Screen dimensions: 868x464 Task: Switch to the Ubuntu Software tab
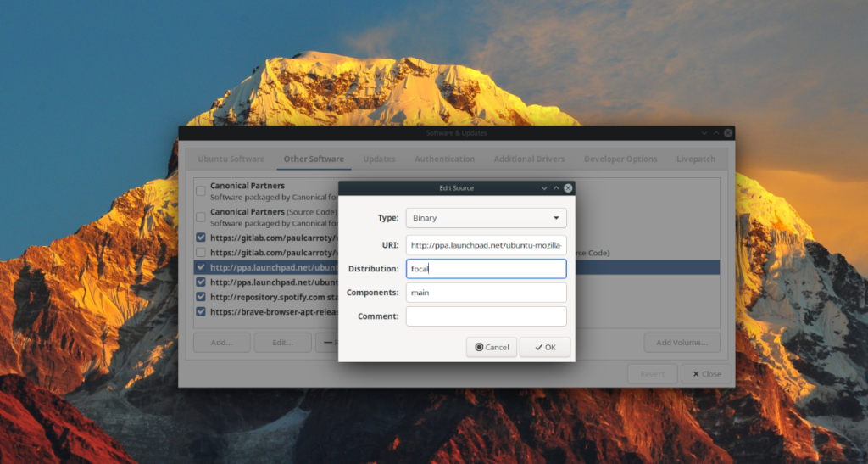pyautogui.click(x=231, y=159)
